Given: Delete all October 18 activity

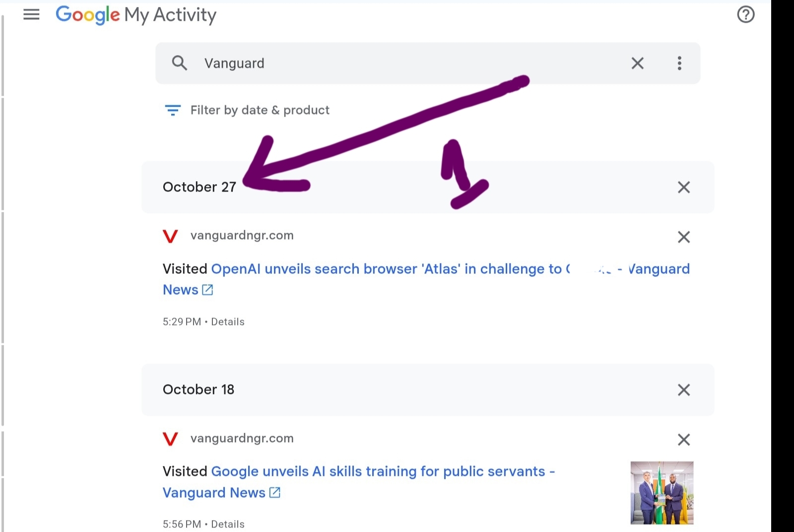Looking at the screenshot, I should tap(684, 390).
